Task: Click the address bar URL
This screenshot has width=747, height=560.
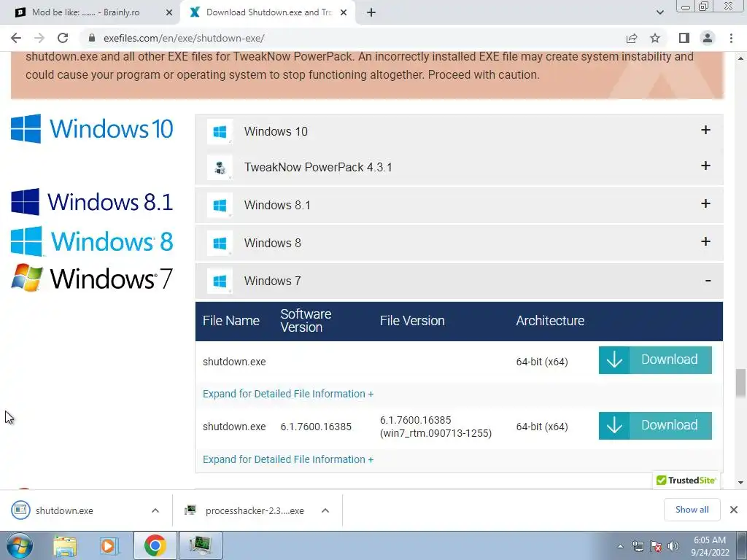Action: tap(184, 38)
